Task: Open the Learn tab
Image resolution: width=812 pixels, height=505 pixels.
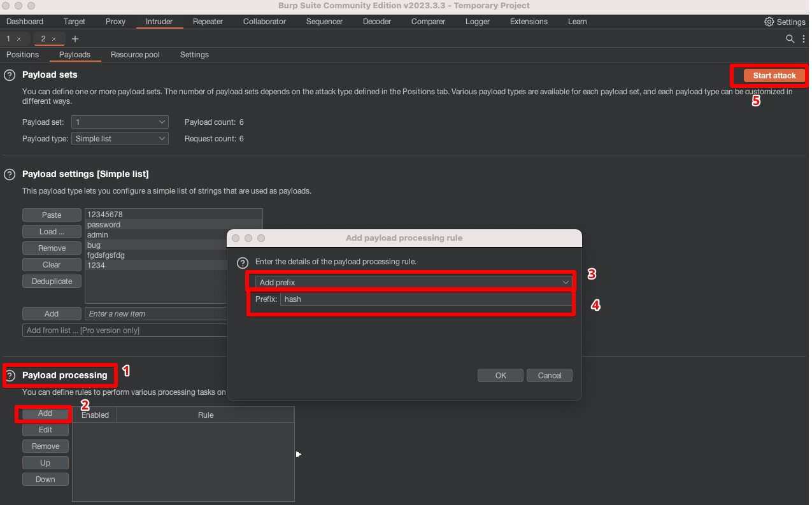Action: coord(578,22)
